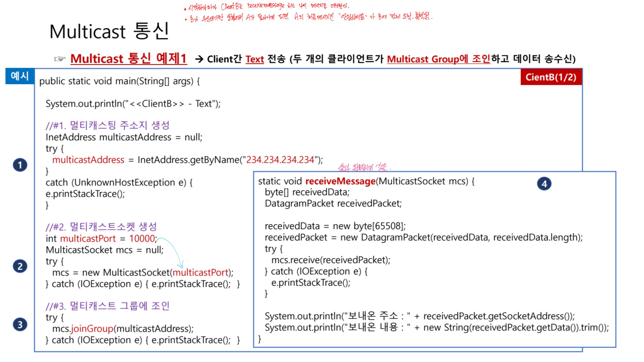Click the Multicast 통신 예제1 underlined heading
This screenshot has width=644, height=362.
coord(129,59)
